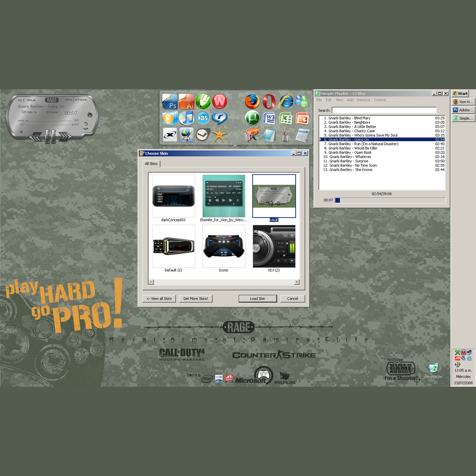Select the Ebonite_for_Xion skin thumbnail
Screen dimensions: 476x476
tap(224, 196)
